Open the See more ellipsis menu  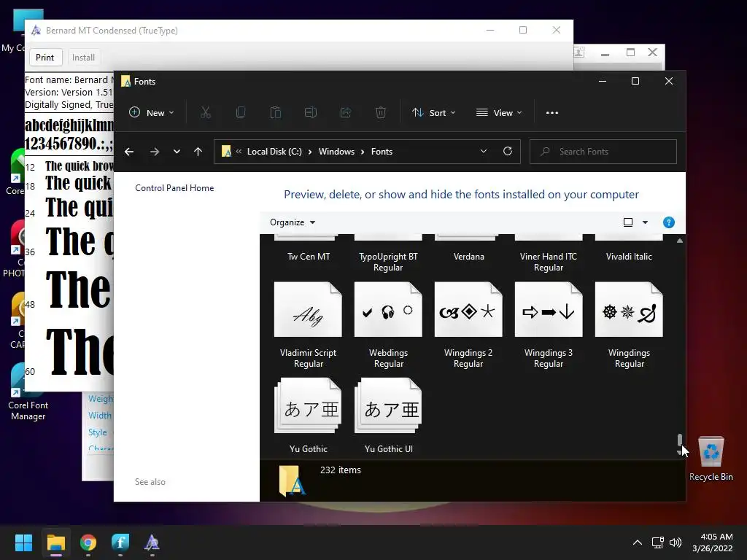click(x=552, y=113)
